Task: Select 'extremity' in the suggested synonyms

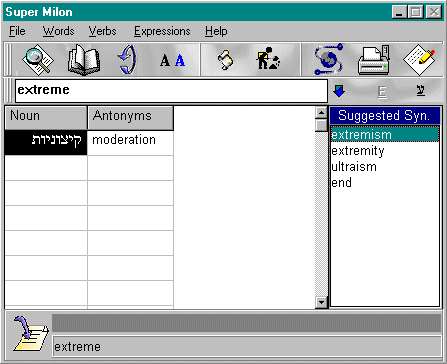Action: click(x=358, y=151)
